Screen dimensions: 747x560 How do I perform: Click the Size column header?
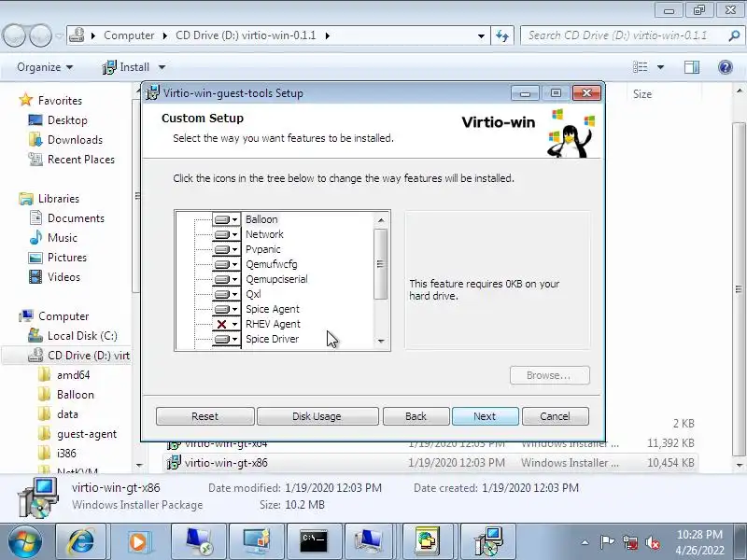[x=642, y=94]
